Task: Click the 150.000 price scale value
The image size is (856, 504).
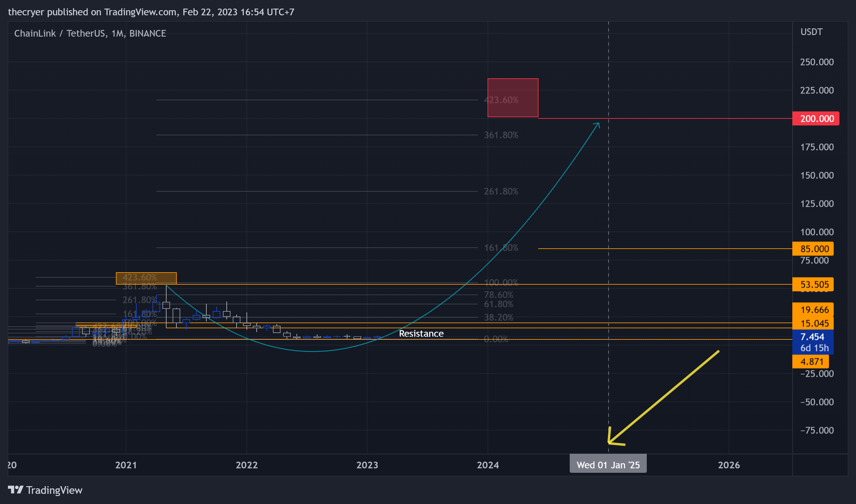Action: [817, 175]
